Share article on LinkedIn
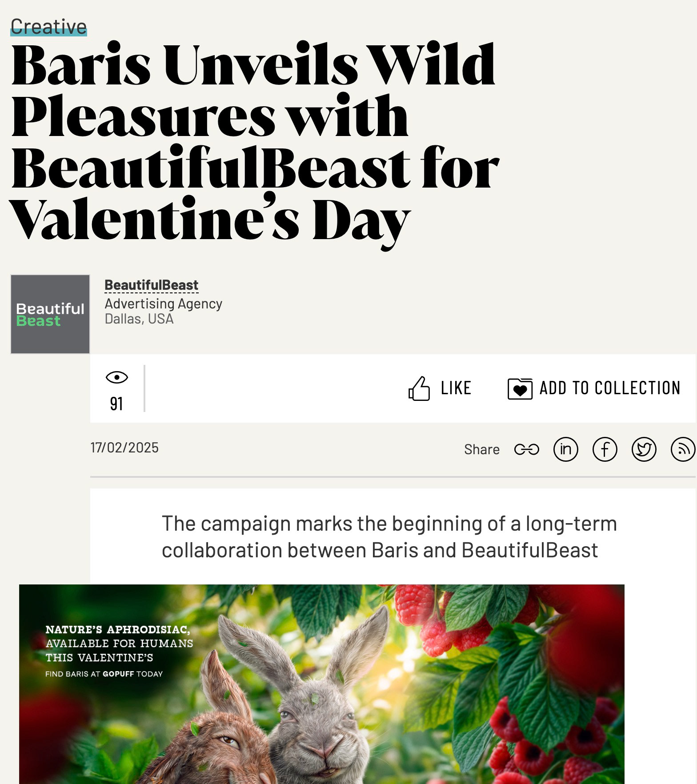Image resolution: width=697 pixels, height=784 pixels. (565, 449)
